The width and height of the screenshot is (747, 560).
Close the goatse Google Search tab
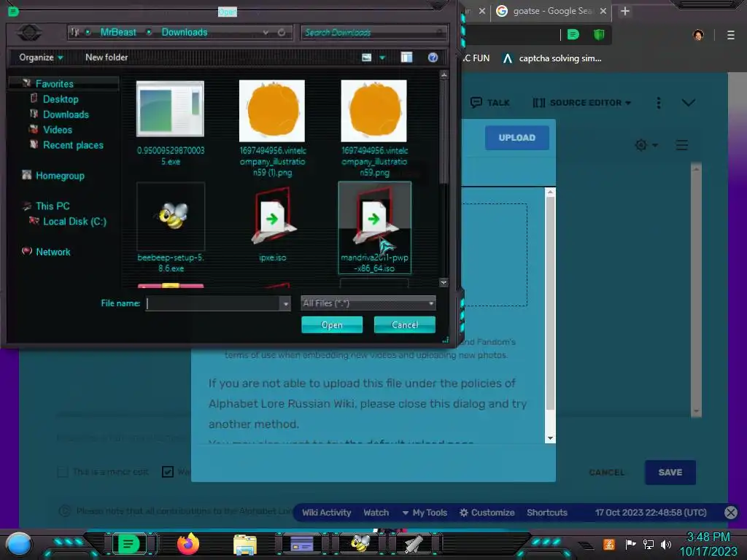(x=603, y=11)
